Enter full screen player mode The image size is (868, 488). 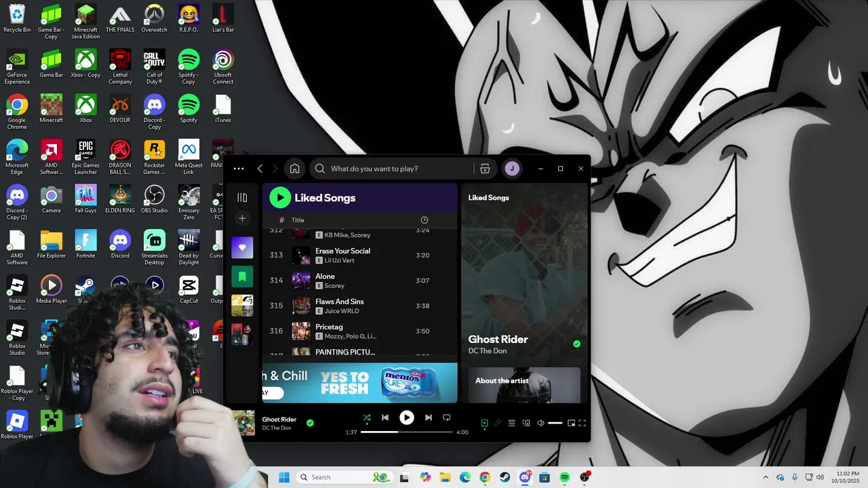coord(582,423)
